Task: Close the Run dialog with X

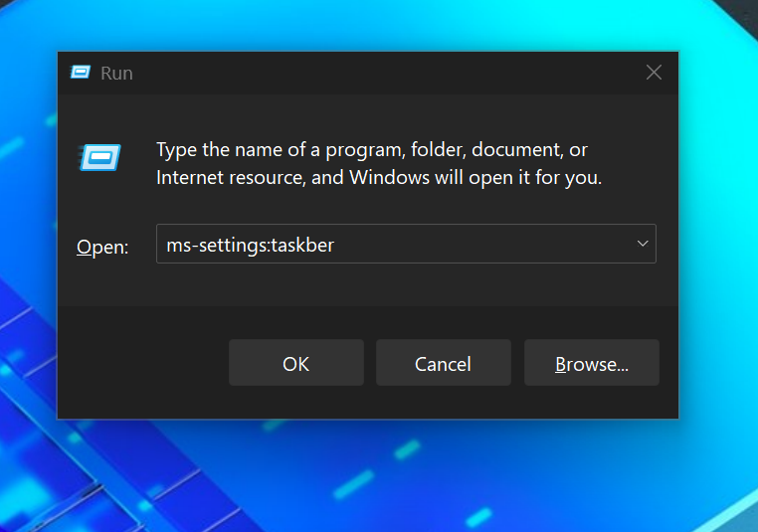Action: point(654,73)
